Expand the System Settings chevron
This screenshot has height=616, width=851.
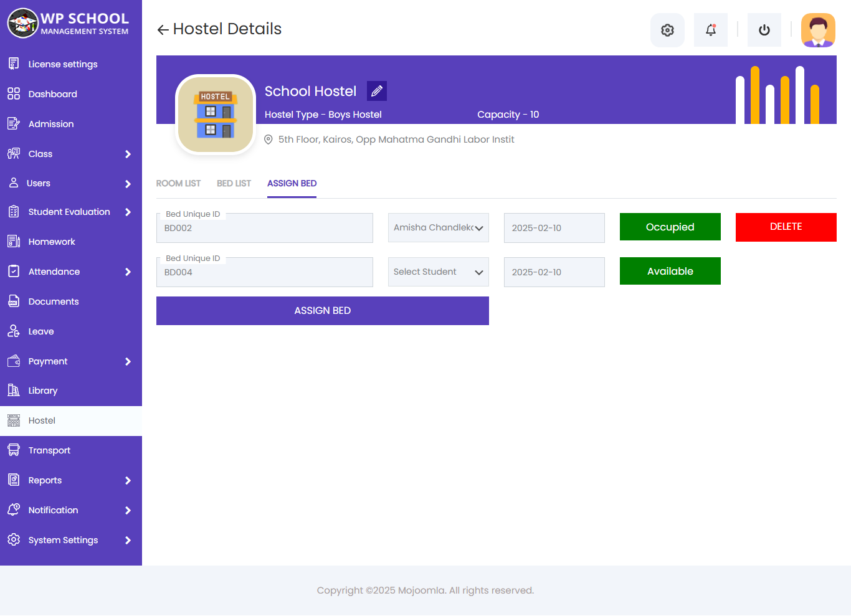coord(128,540)
